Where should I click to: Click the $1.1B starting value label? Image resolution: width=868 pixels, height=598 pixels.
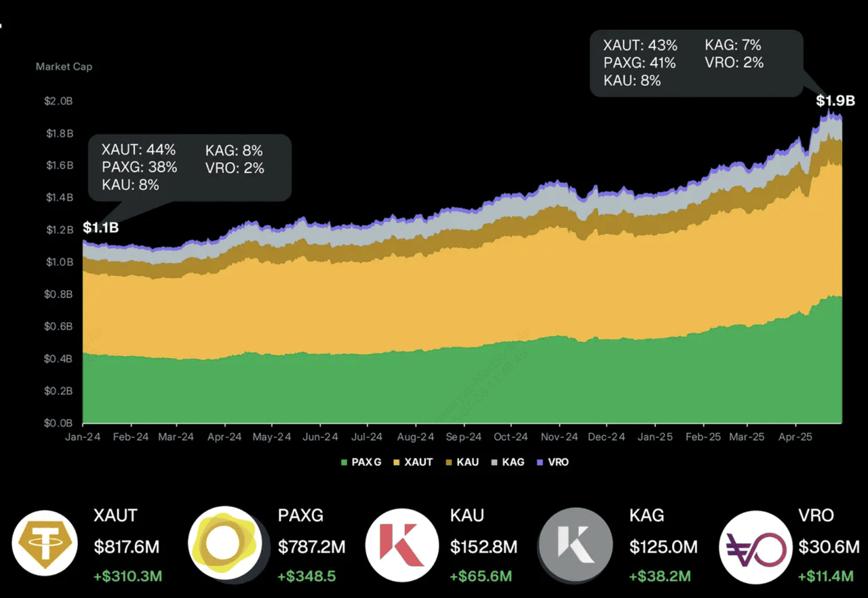(100, 228)
